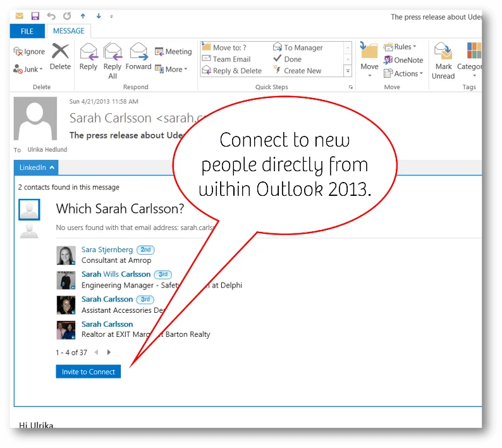
Task: Click the sender's contact photo placeholder
Action: (x=35, y=119)
